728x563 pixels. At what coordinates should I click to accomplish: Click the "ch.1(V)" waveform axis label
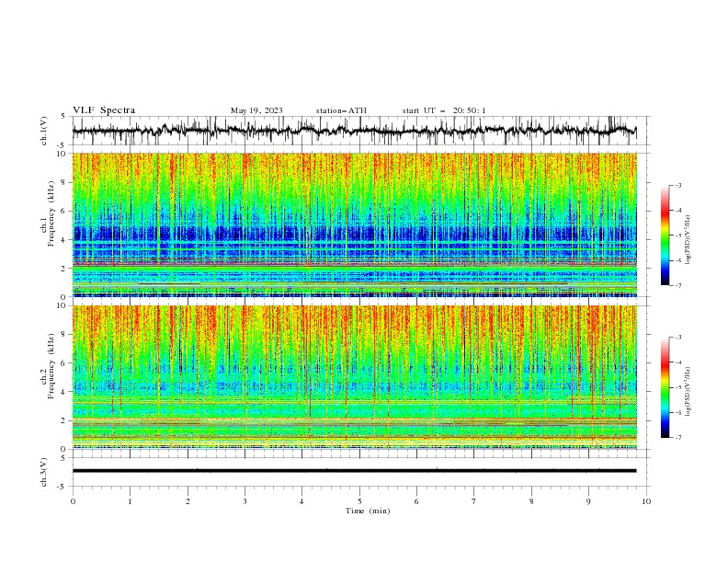44,131
